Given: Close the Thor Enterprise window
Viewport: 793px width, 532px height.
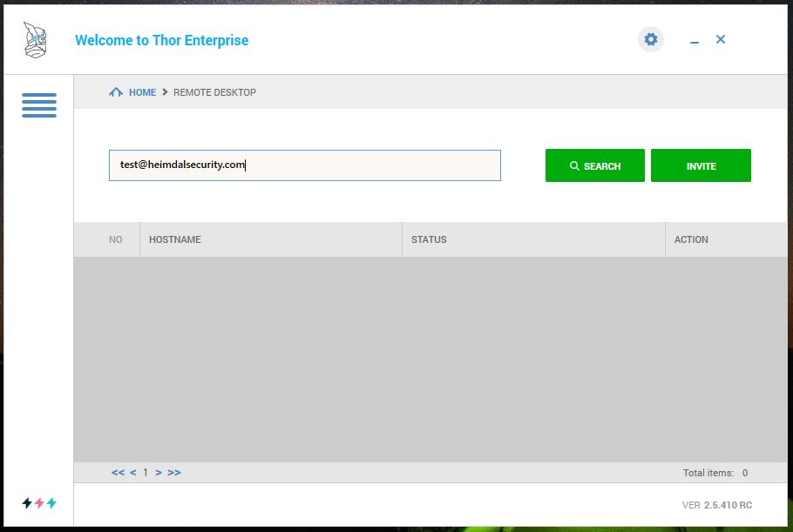Looking at the screenshot, I should (721, 39).
